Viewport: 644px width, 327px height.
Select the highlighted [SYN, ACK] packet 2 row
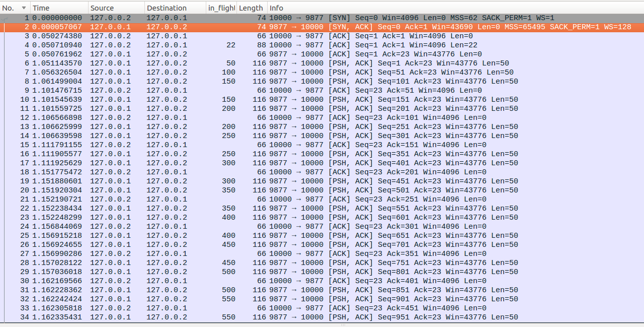pyautogui.click(x=322, y=27)
